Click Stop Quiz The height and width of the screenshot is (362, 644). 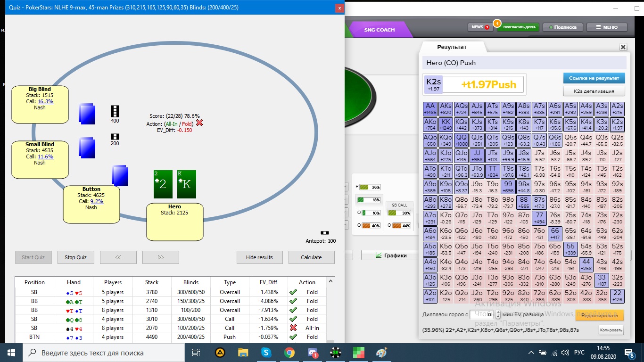click(x=76, y=257)
